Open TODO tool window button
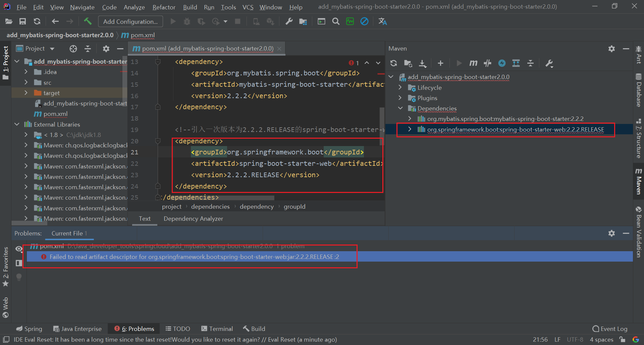The width and height of the screenshot is (644, 345). click(x=178, y=329)
